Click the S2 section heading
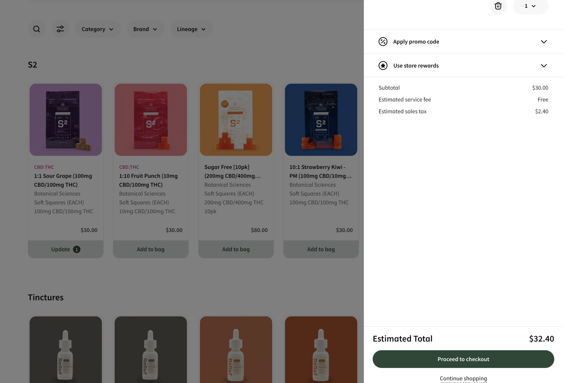The height and width of the screenshot is (383, 588). coord(32,65)
